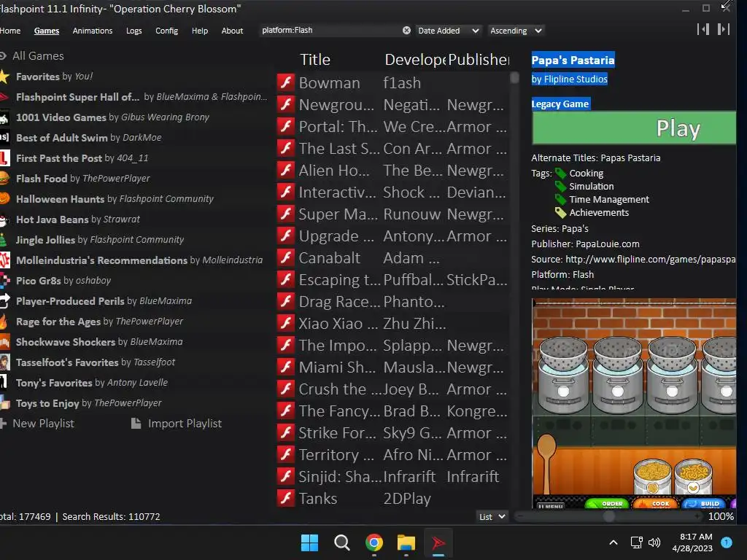747x560 pixels.
Task: Click Flash icon beside Xiao Xiao row
Action: click(286, 323)
